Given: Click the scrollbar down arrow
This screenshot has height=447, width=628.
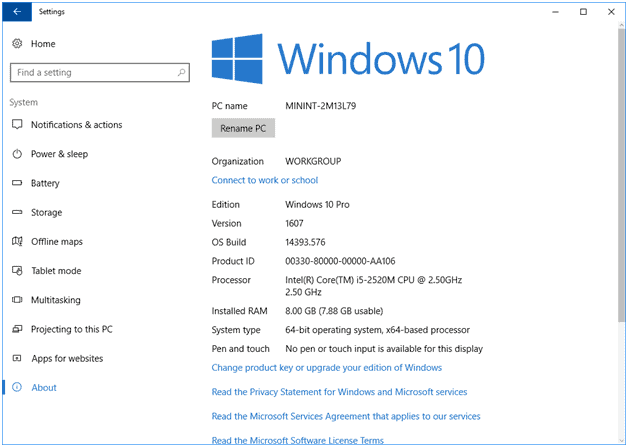Looking at the screenshot, I should click(622, 439).
